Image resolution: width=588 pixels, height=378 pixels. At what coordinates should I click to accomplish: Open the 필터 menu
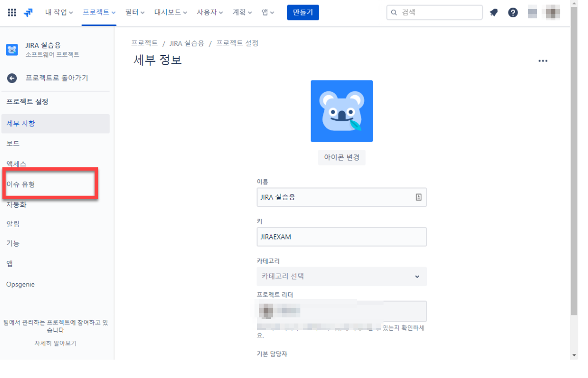[135, 12]
